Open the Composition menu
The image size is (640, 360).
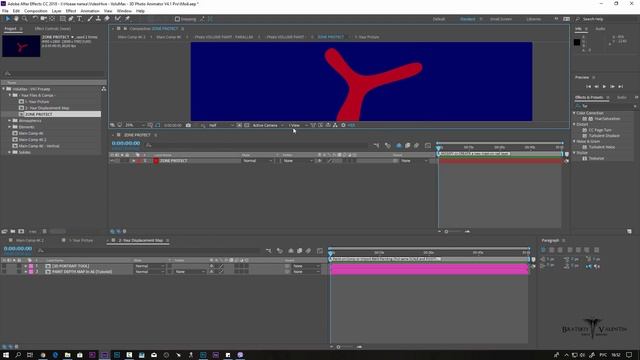tap(36, 11)
